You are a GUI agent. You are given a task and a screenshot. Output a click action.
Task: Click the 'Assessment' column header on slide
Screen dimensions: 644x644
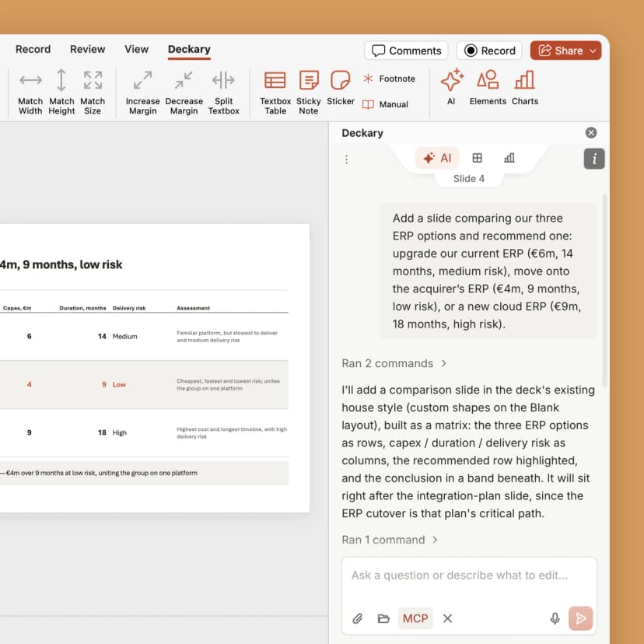(193, 308)
